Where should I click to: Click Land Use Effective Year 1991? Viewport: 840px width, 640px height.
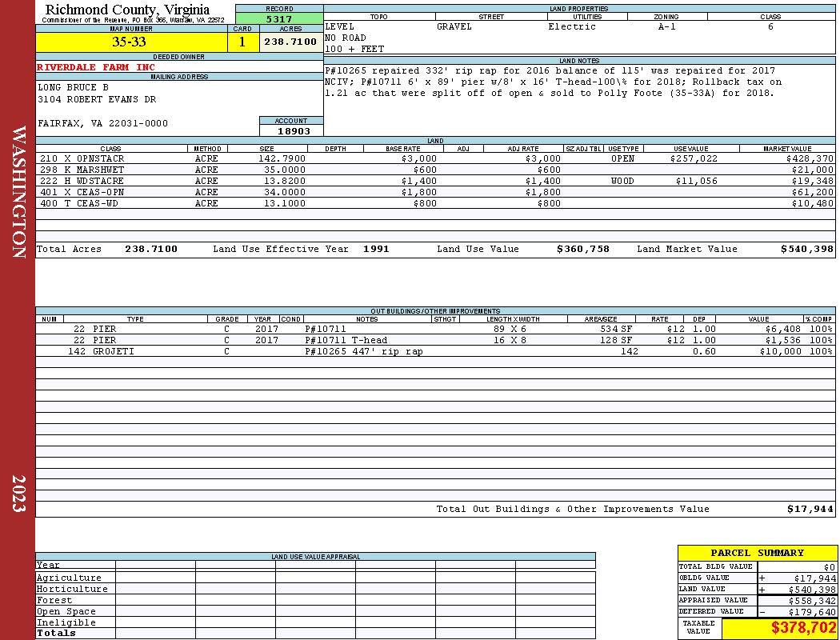(x=376, y=249)
